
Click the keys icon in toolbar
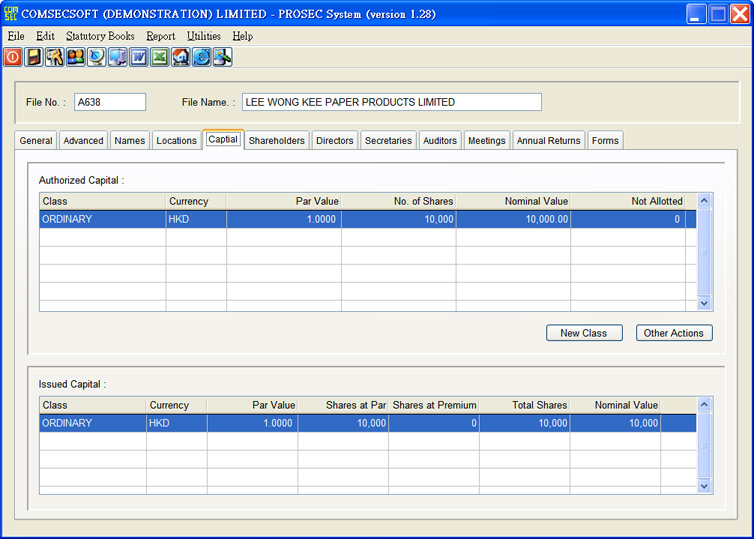[55, 57]
